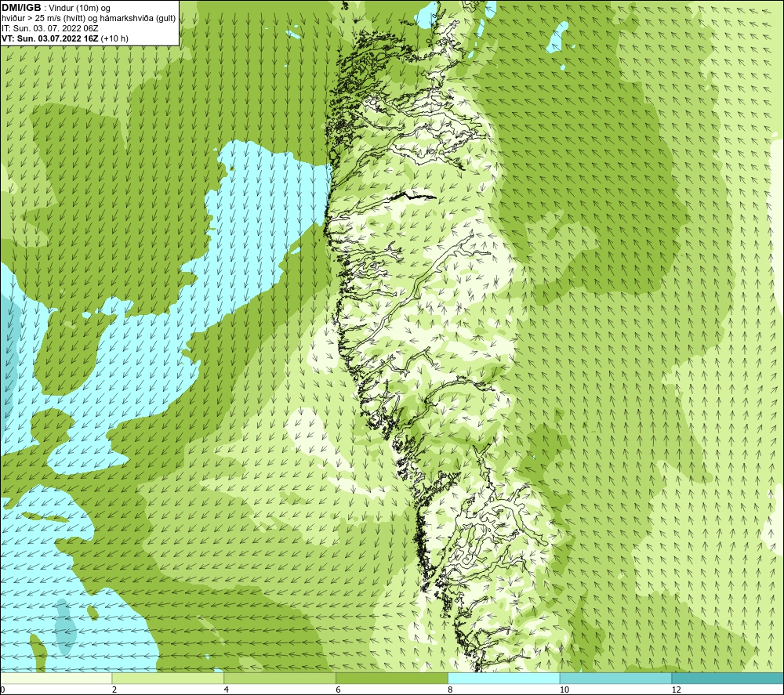Click the DMI/IGB title text
The width and height of the screenshot is (784, 695).
[21, 8]
